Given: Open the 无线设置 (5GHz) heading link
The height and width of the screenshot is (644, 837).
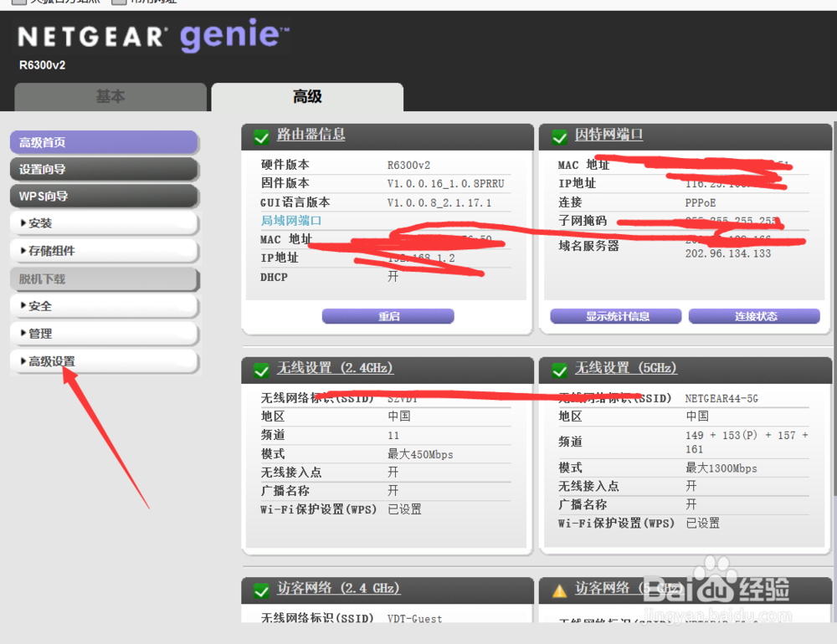Looking at the screenshot, I should click(x=625, y=368).
